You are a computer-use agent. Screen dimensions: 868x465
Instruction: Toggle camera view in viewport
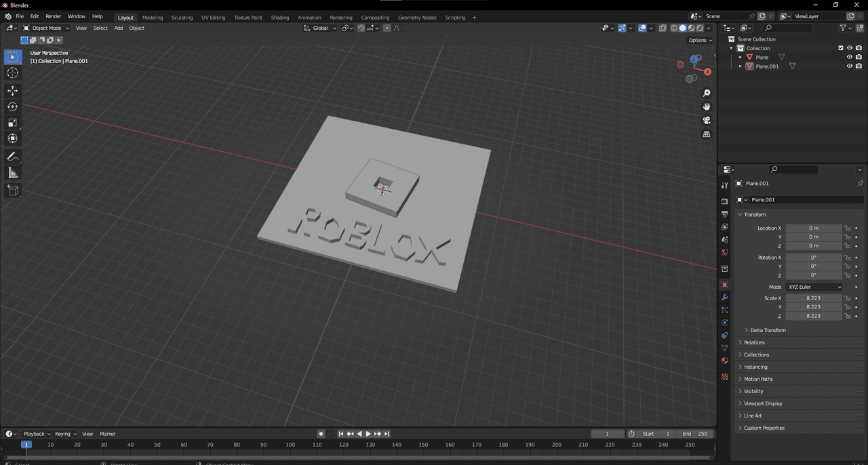(x=707, y=121)
